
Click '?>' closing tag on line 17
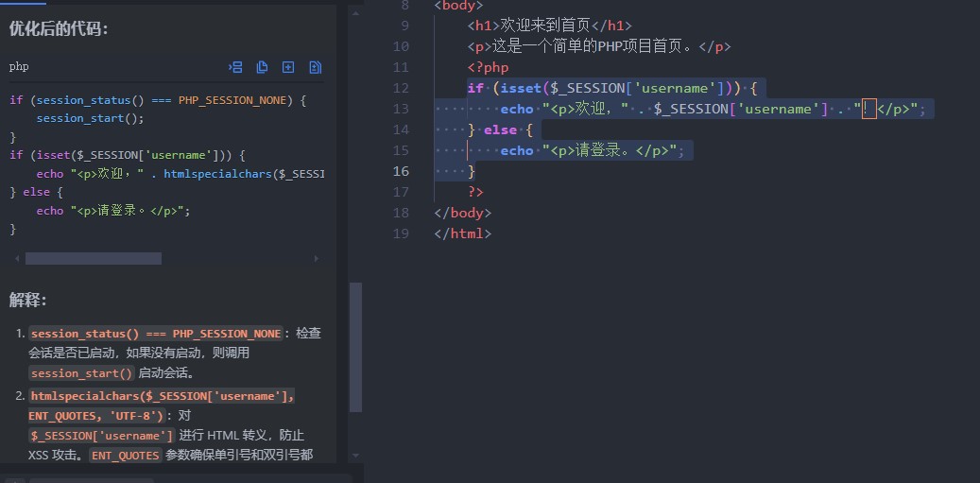475,192
